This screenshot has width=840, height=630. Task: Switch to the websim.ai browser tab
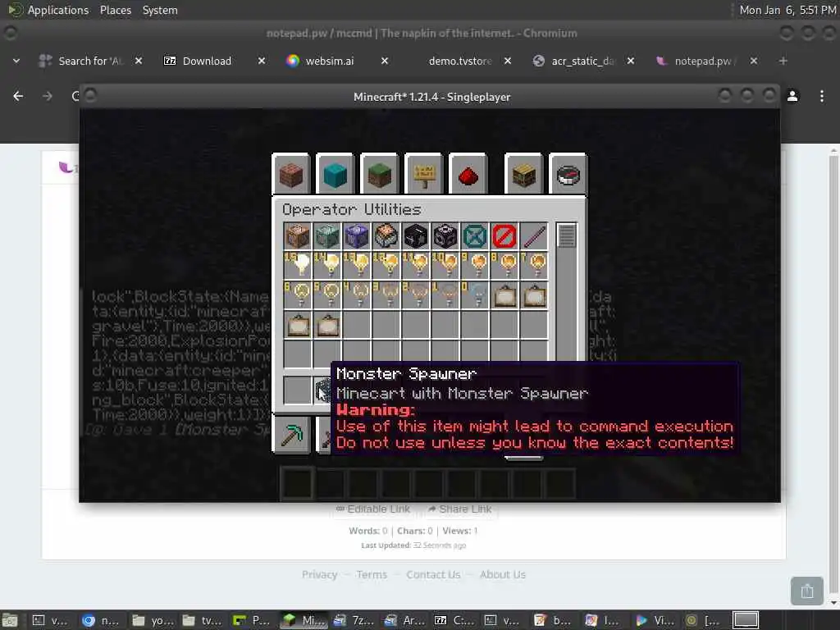[330, 61]
